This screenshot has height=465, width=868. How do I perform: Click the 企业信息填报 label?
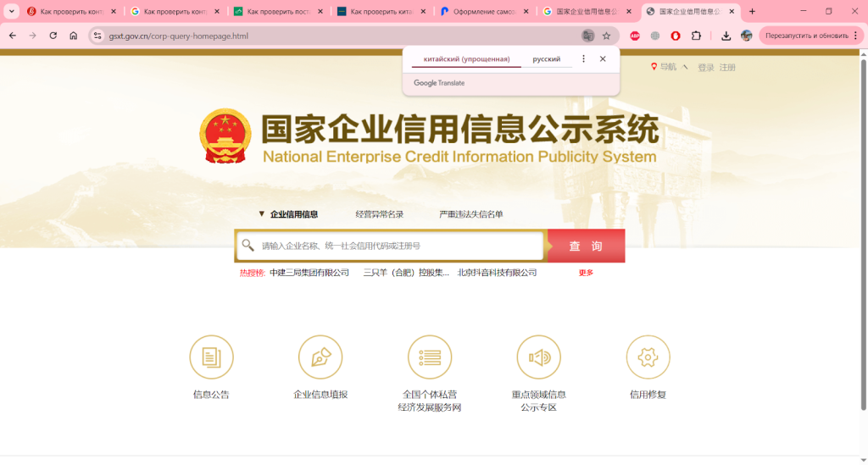tap(320, 394)
